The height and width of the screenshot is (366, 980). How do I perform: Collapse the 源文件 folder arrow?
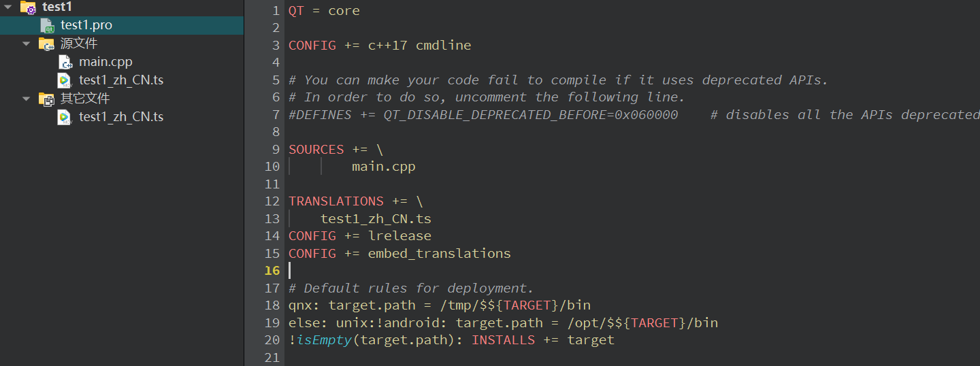pyautogui.click(x=27, y=44)
